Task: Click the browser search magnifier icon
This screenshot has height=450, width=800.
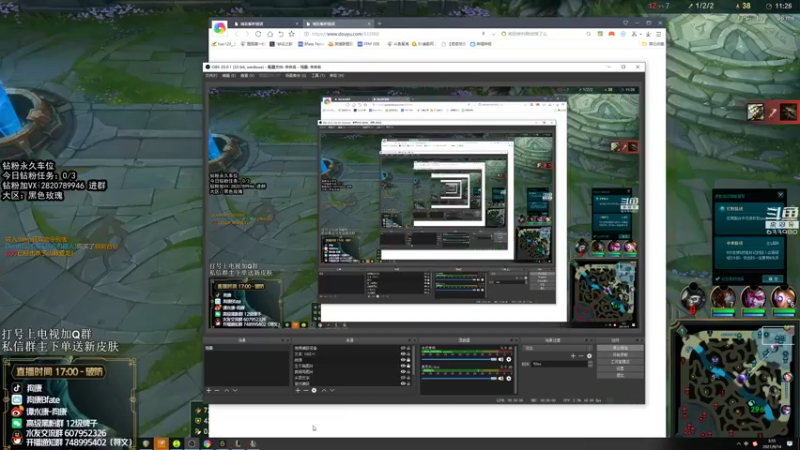Action: coord(588,34)
